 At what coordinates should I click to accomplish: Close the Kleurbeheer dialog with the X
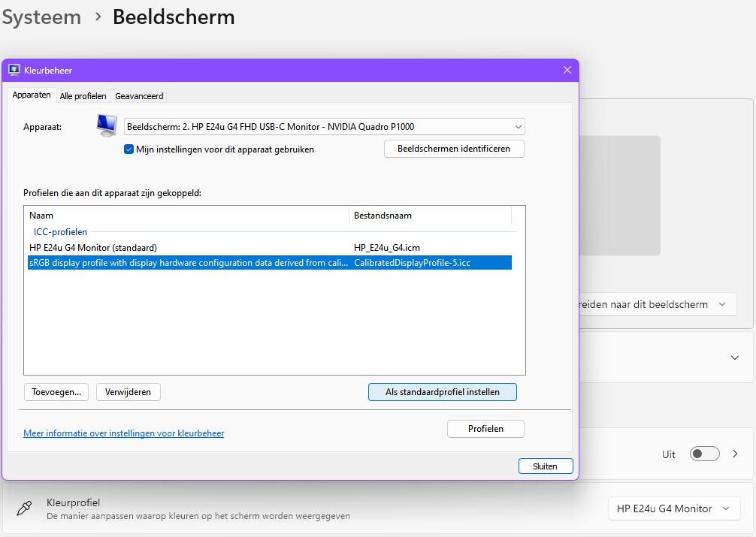567,70
